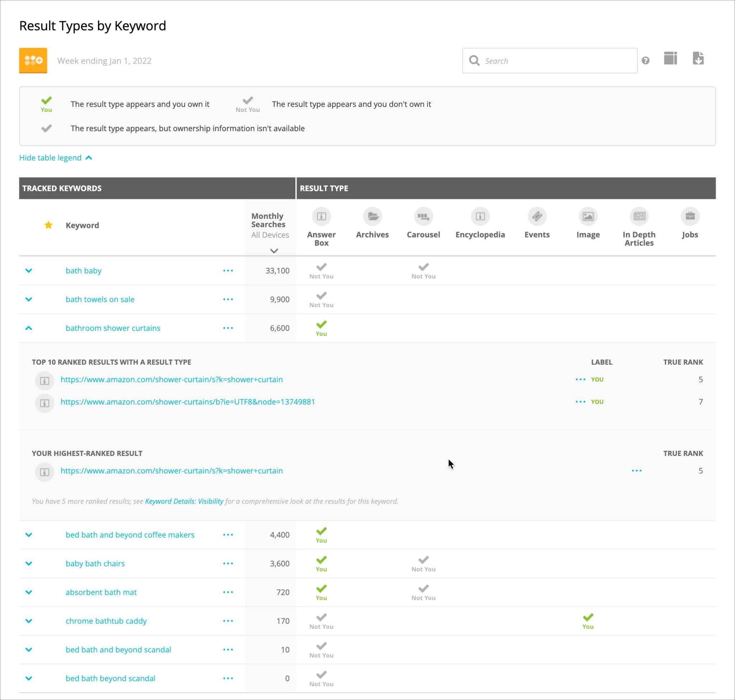Click the export download icon
The image size is (735, 700).
pyautogui.click(x=698, y=59)
